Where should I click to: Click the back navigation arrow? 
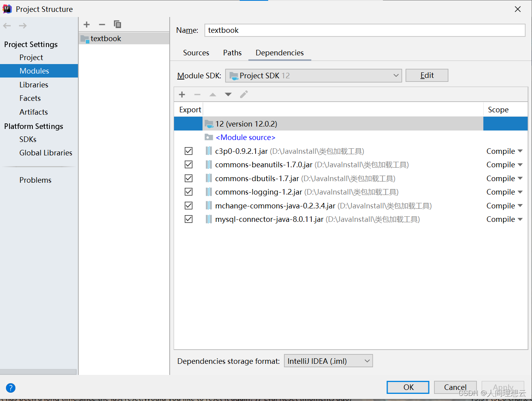7,26
